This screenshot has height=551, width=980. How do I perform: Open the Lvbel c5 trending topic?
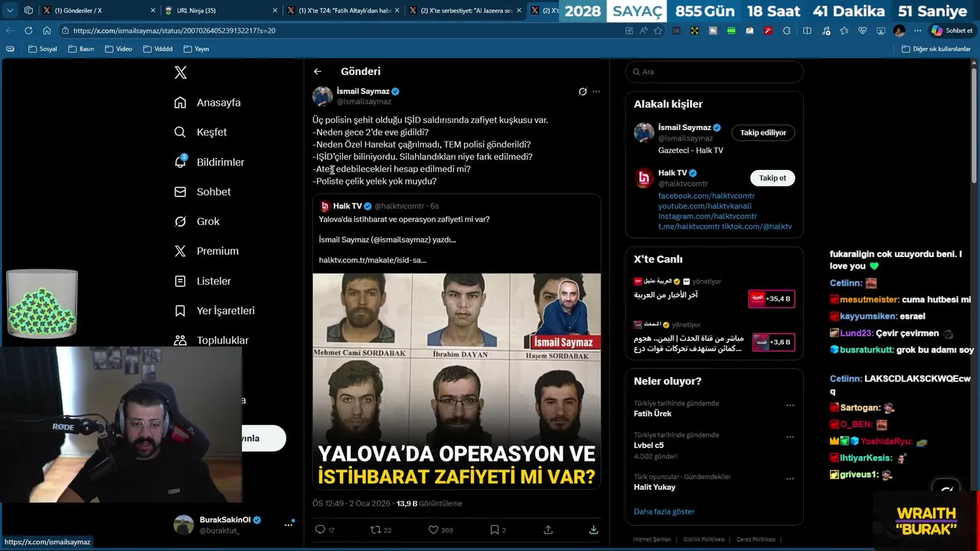(x=648, y=445)
